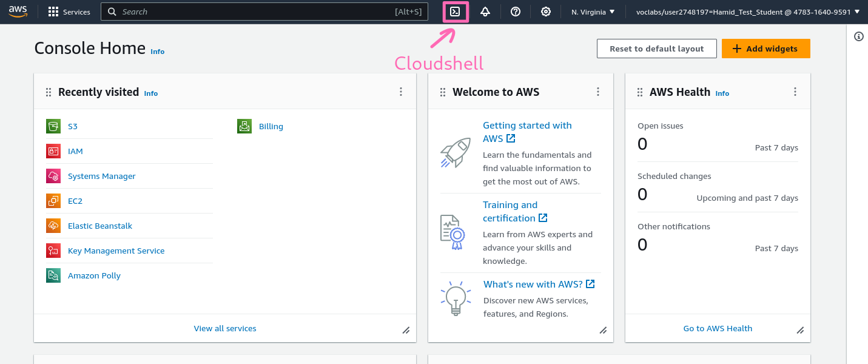Screen dimensions: 868x364
Task: Open the S3 link
Action: click(73, 126)
